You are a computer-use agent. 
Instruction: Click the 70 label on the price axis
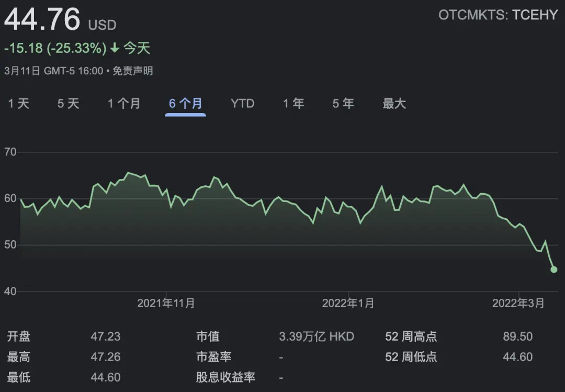(x=10, y=152)
